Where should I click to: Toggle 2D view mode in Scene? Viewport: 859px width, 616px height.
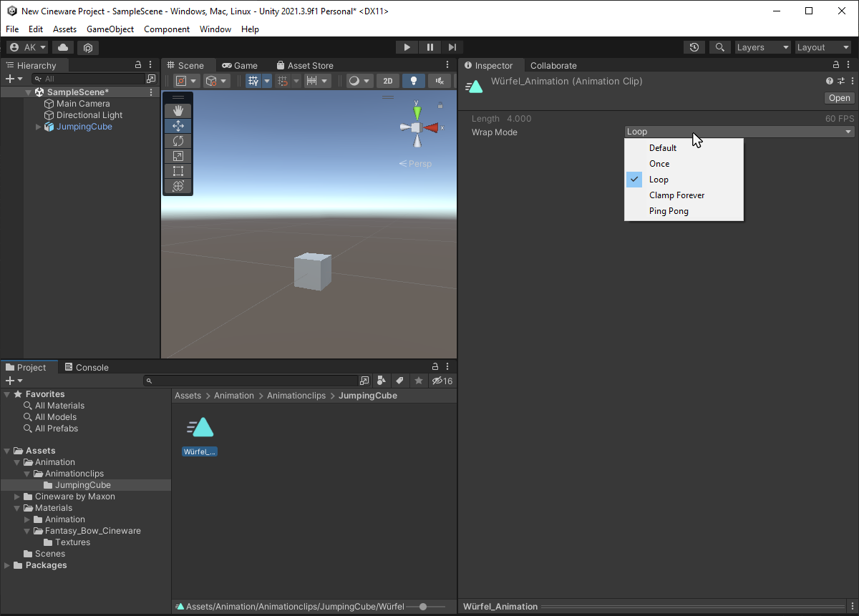387,81
